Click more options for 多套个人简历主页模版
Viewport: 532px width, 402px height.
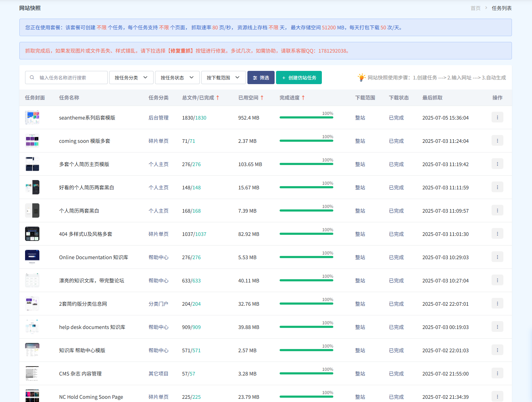pyautogui.click(x=497, y=164)
